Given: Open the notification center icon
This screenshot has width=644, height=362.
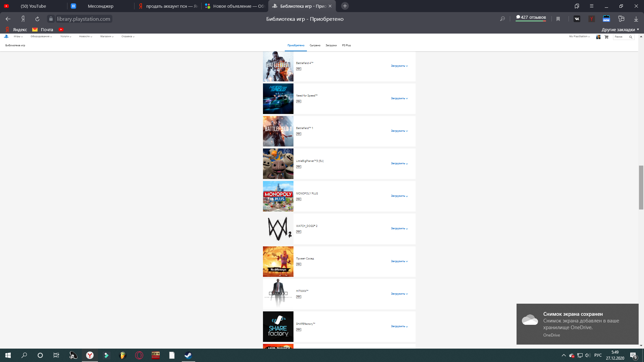Looking at the screenshot, I should click(633, 355).
